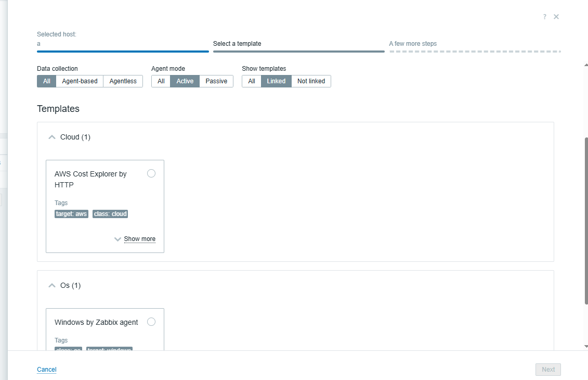Show All templates filter
This screenshot has height=380, width=588.
tap(252, 81)
